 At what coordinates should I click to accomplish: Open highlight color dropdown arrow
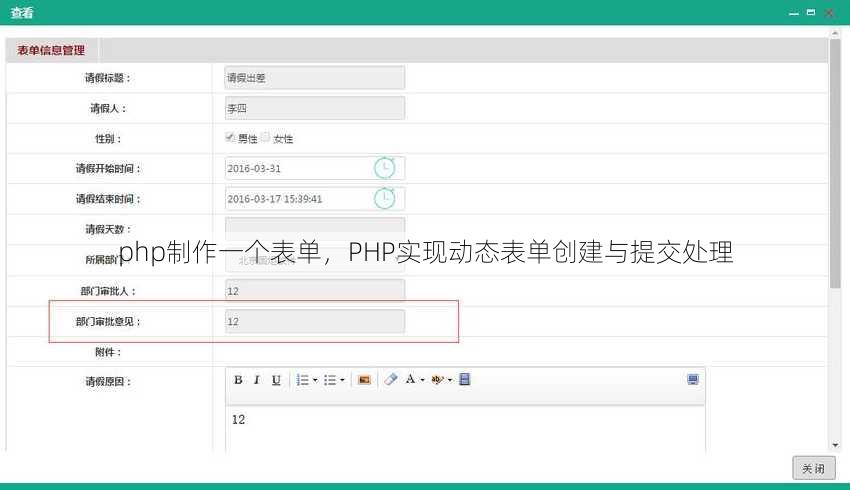[450, 380]
